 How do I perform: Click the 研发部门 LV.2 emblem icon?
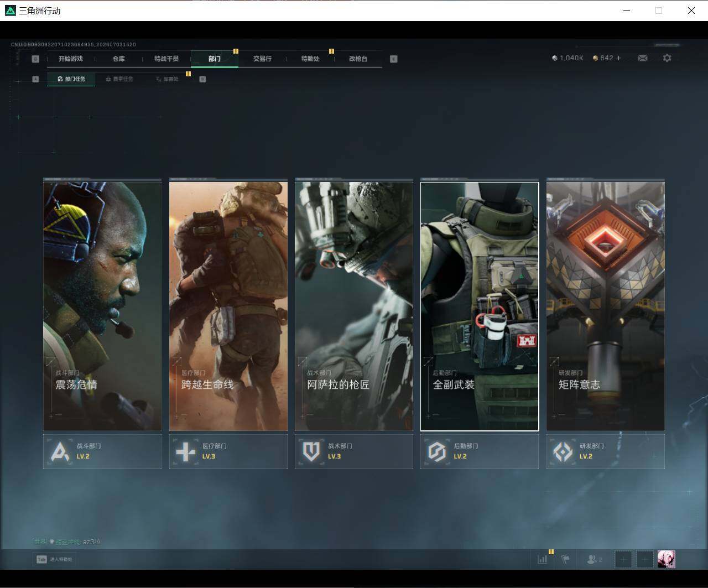[x=563, y=452]
